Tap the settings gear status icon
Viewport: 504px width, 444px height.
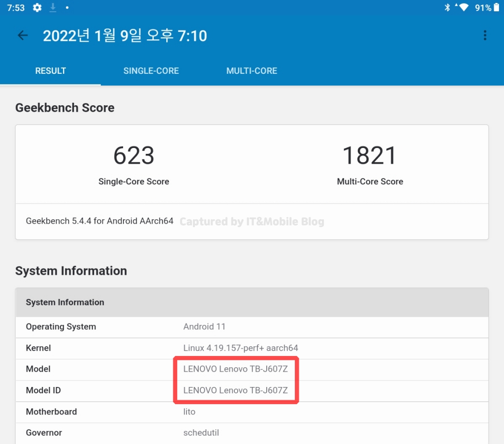point(37,8)
